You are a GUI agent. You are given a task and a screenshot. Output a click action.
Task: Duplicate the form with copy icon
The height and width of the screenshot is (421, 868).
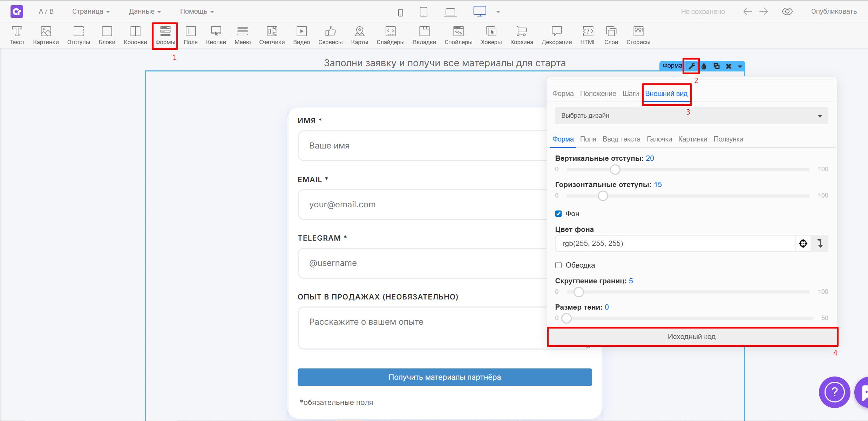[717, 66]
